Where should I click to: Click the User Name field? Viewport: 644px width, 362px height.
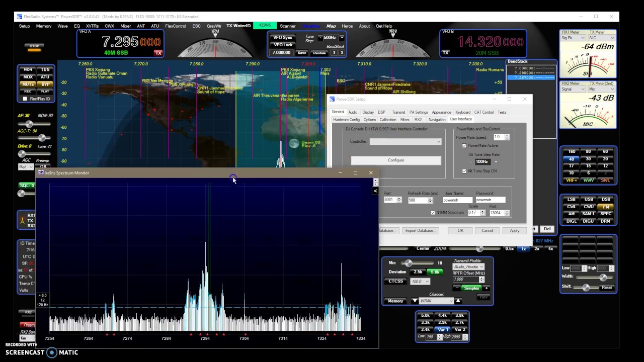point(457,200)
